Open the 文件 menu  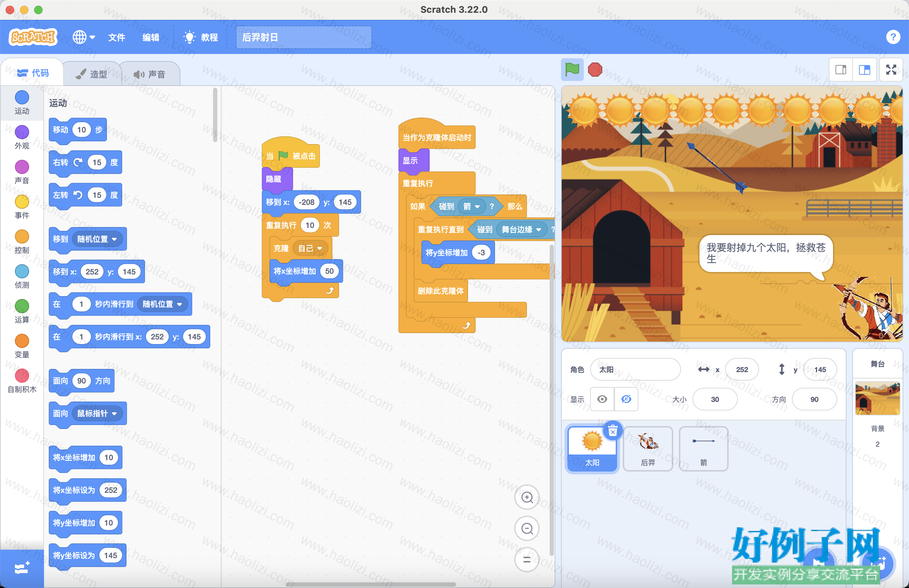[x=116, y=37]
